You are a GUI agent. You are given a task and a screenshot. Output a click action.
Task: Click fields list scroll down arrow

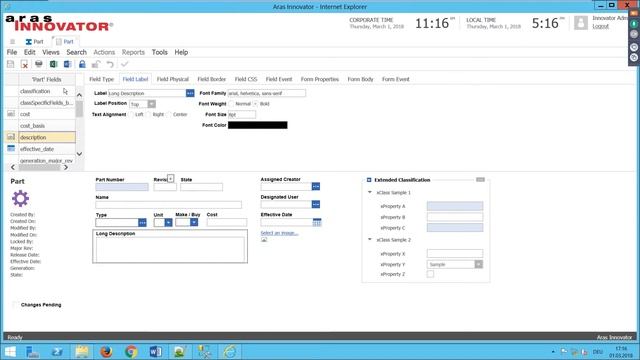point(80,154)
